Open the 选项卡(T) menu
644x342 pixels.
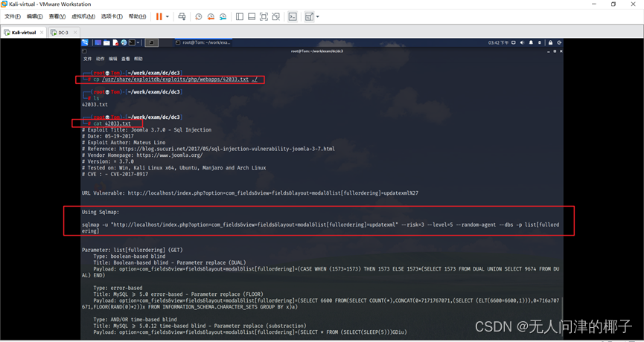112,16
